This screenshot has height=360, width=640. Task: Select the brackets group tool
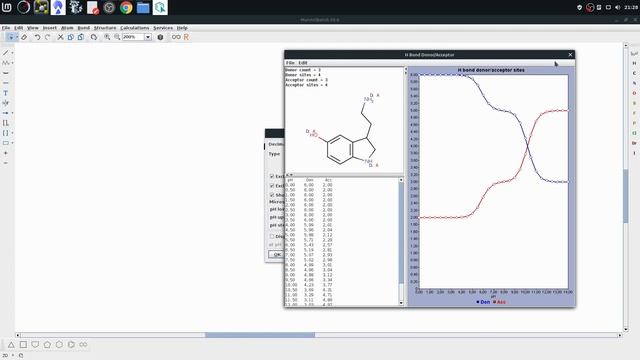point(5,133)
